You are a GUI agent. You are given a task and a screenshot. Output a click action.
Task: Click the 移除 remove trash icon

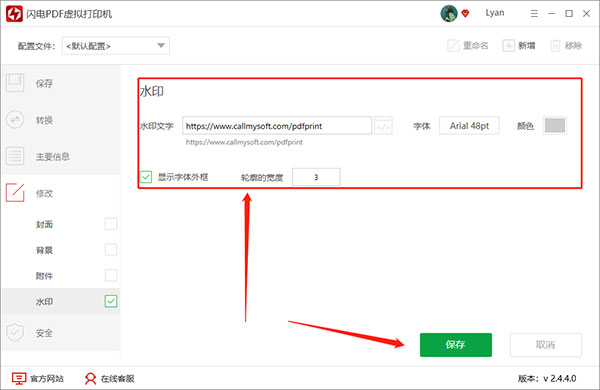(555, 46)
